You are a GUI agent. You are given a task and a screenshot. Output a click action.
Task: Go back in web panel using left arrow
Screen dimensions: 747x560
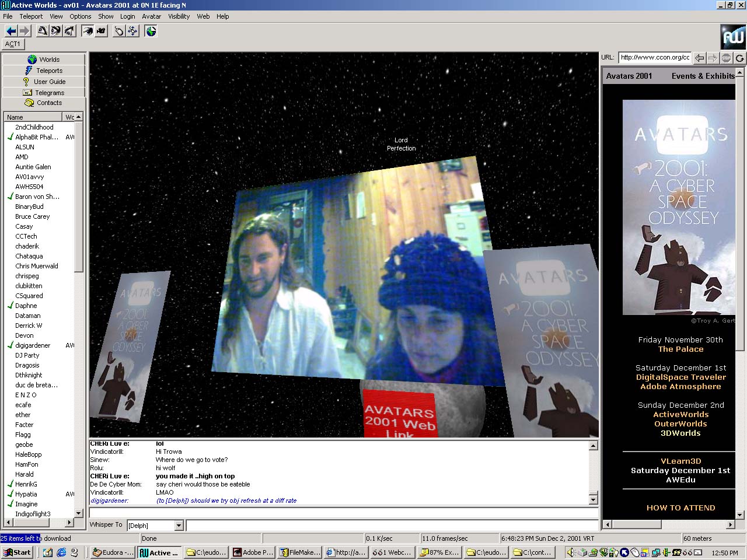pos(699,58)
